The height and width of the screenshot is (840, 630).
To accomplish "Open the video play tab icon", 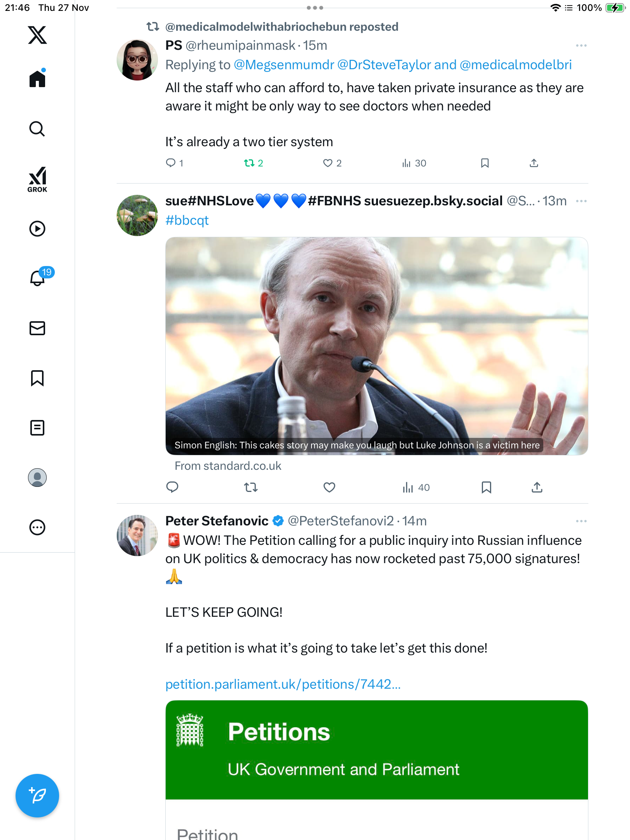I will click(x=37, y=229).
